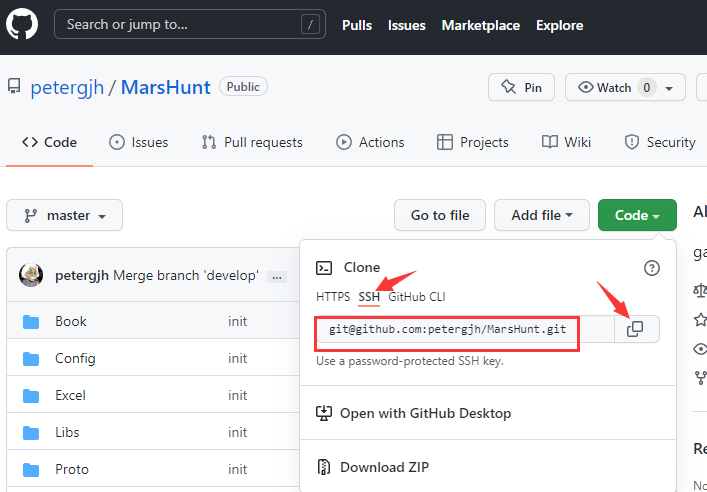Open the Excel folder

pos(70,395)
